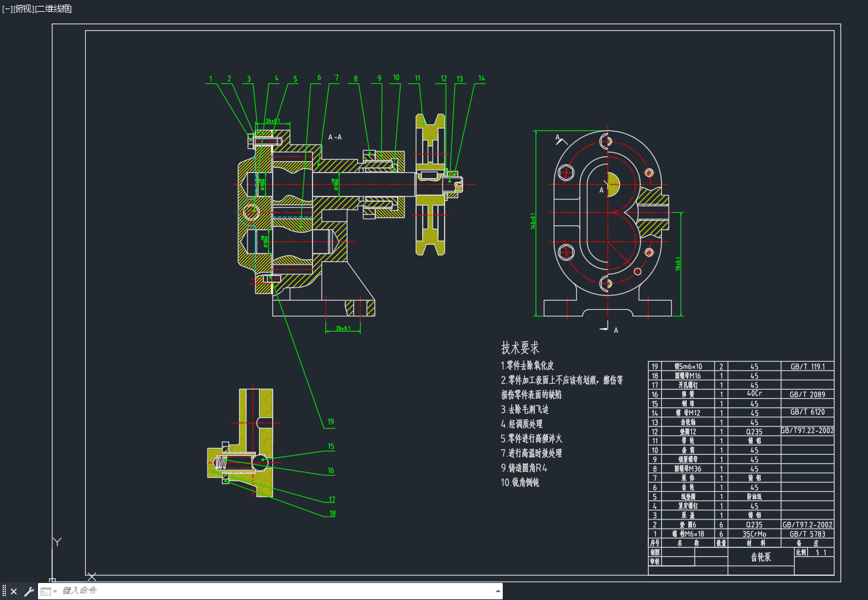Open the 二维线框 visual style menu
Screen dimensions: 868x600
[54, 9]
